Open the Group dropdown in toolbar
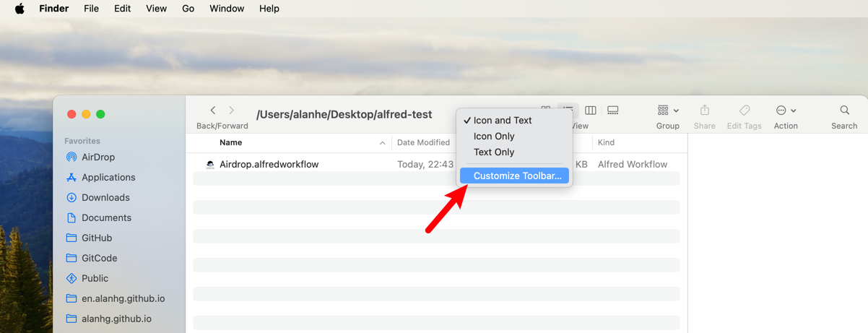Viewport: 868px width, 333px height. [x=668, y=111]
